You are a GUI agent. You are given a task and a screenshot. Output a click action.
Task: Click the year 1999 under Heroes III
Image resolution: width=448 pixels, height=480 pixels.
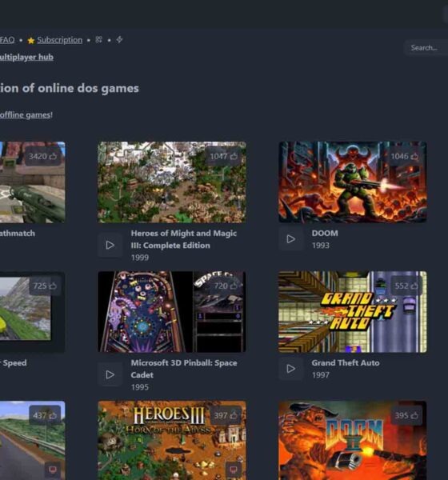(x=140, y=258)
